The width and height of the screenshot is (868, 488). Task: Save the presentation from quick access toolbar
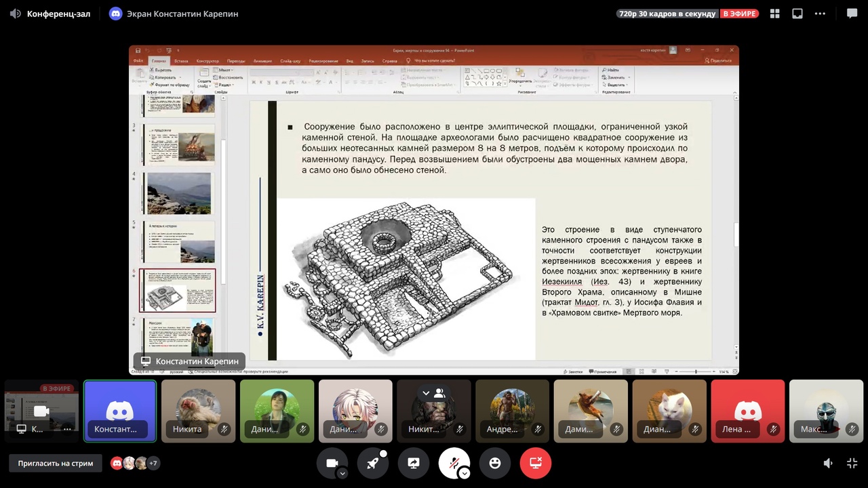(138, 50)
